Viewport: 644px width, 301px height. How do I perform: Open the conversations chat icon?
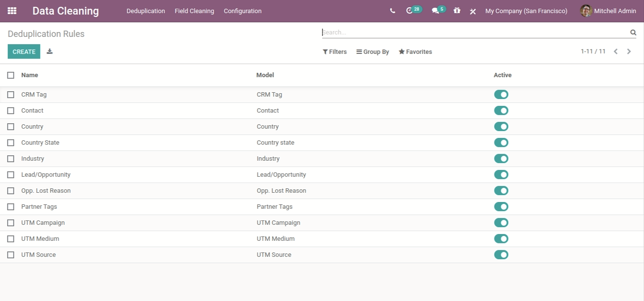pos(435,11)
